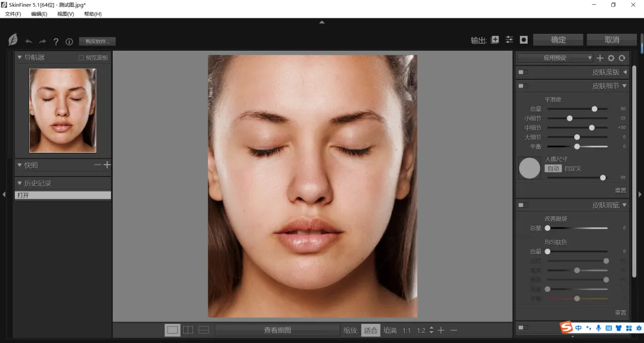Enable the 预览蒙板 checkbox

click(x=81, y=58)
